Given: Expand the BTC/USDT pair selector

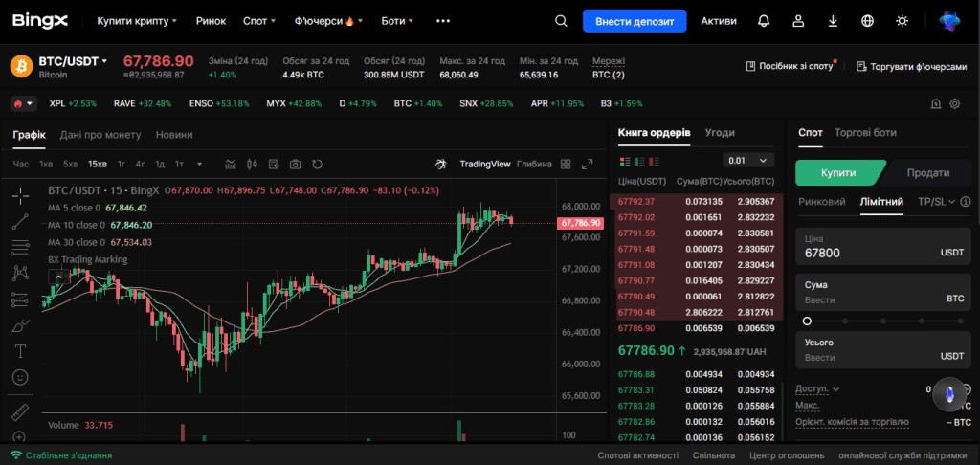Looking at the screenshot, I should 73,61.
